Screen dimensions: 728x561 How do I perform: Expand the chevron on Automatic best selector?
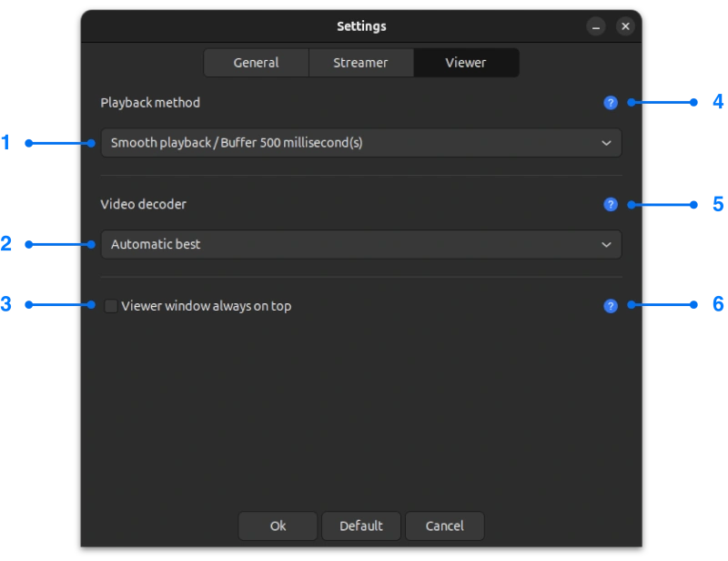(606, 244)
